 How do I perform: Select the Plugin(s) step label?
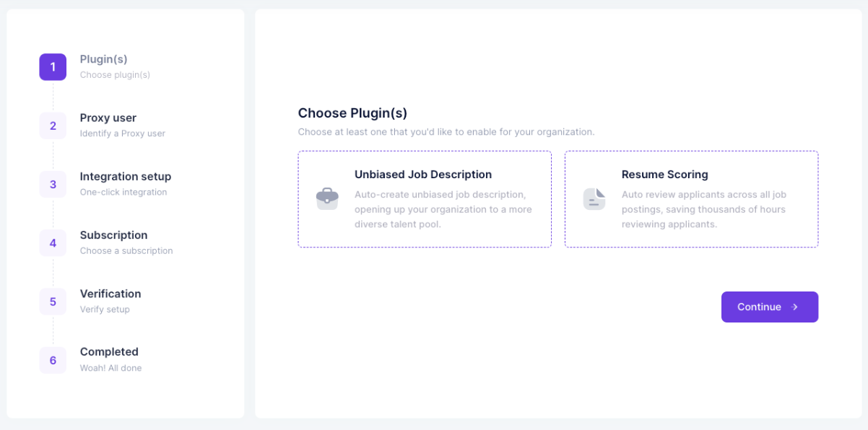(x=104, y=59)
